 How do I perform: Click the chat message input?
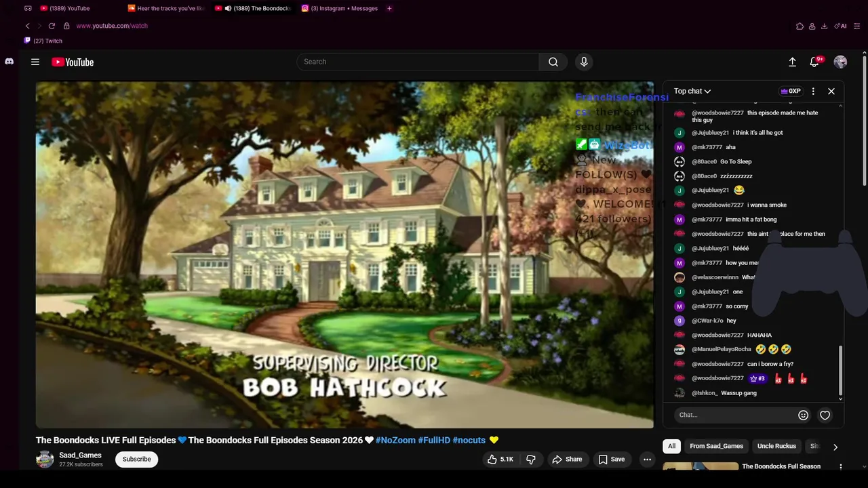tap(736, 415)
